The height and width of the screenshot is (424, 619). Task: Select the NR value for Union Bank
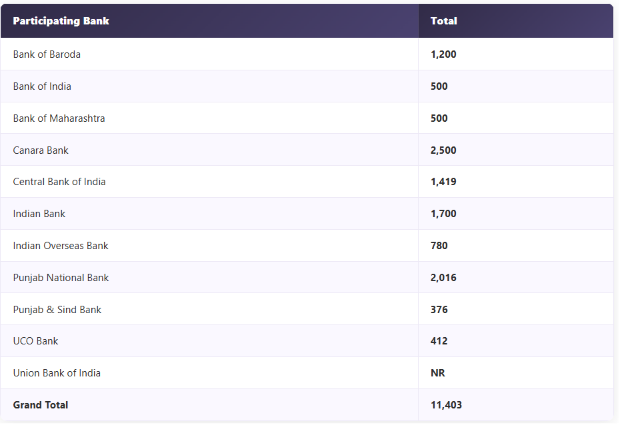click(438, 373)
